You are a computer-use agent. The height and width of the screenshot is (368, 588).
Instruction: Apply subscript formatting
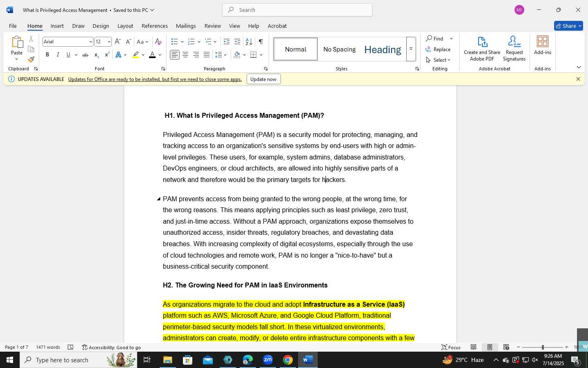pyautogui.click(x=96, y=55)
